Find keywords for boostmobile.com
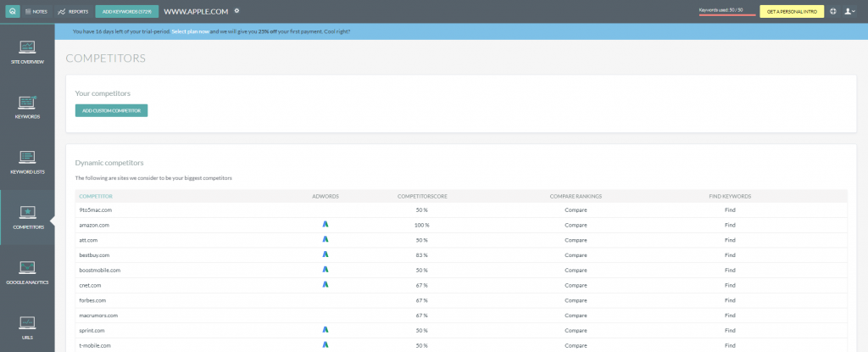 730,270
